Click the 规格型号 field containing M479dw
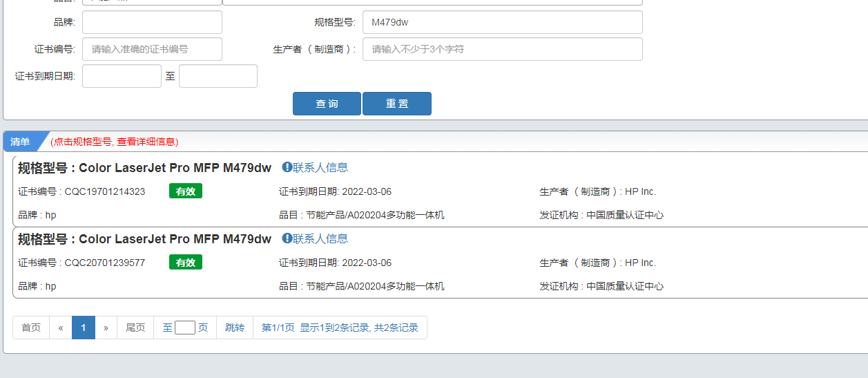The height and width of the screenshot is (378, 868). (503, 22)
